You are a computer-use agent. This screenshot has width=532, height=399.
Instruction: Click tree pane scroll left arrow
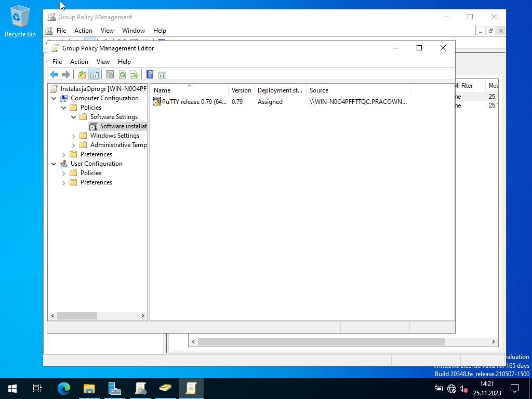coord(52,316)
